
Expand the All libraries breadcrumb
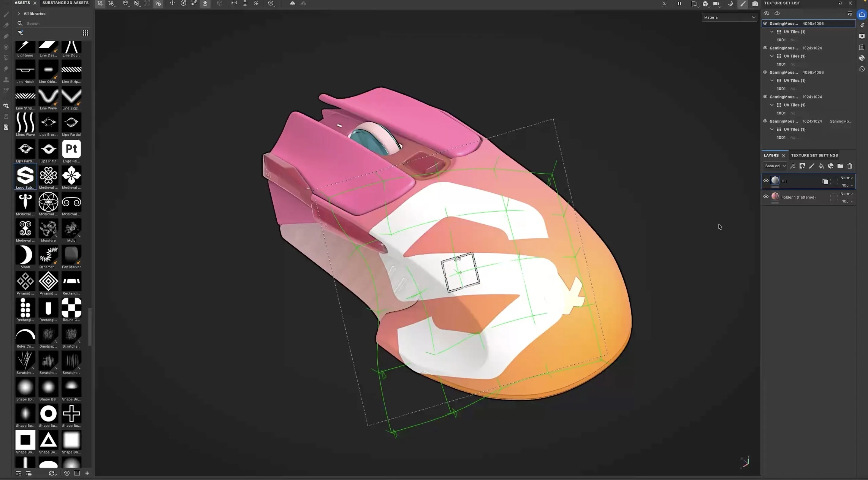coord(19,14)
